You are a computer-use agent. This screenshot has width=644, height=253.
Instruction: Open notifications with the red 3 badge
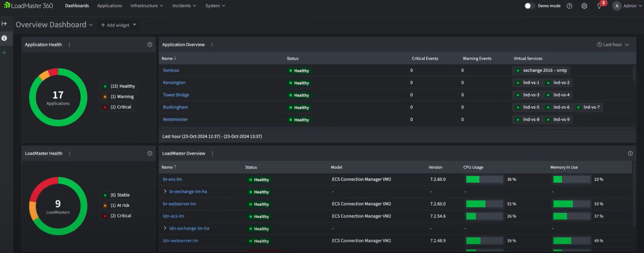[x=600, y=6]
